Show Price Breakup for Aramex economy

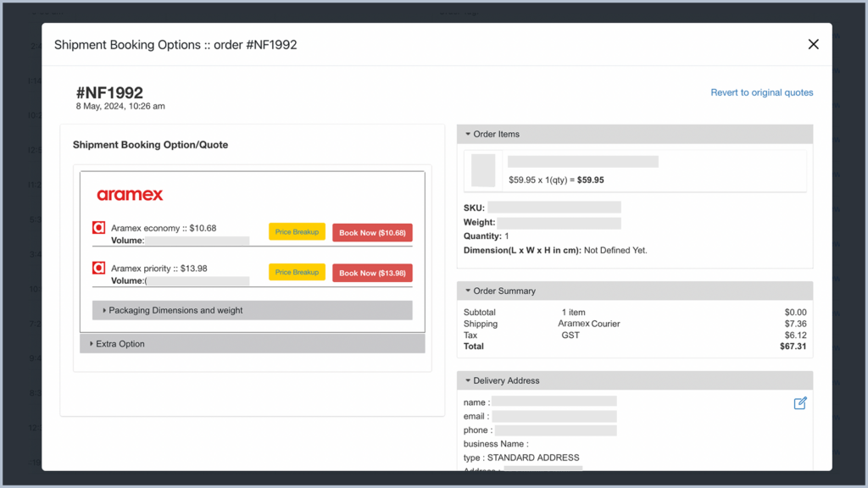click(x=297, y=232)
